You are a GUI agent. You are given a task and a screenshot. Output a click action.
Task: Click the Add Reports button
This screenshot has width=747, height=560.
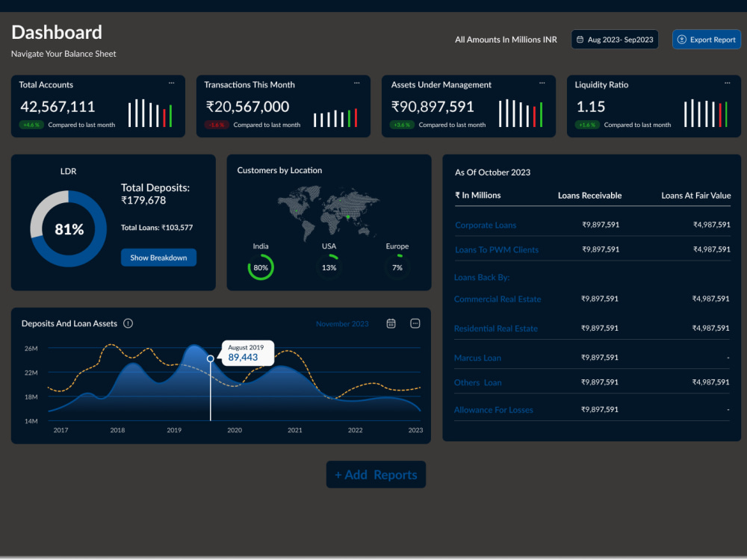coord(376,474)
